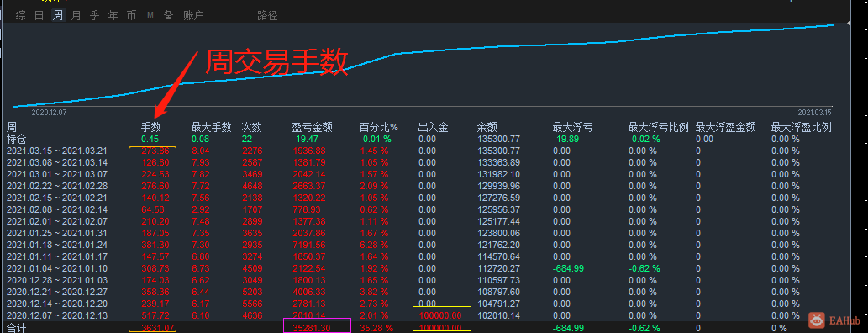Click balance value 102010.14

click(x=499, y=316)
